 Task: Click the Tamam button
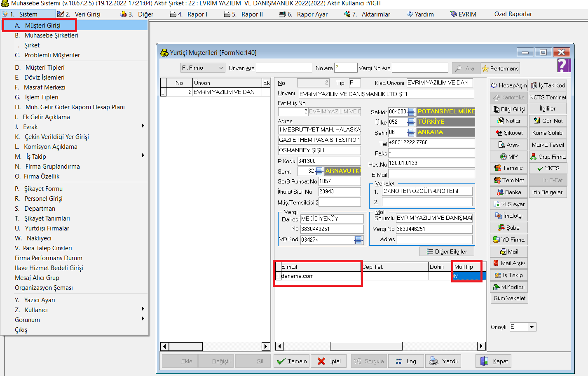(292, 361)
